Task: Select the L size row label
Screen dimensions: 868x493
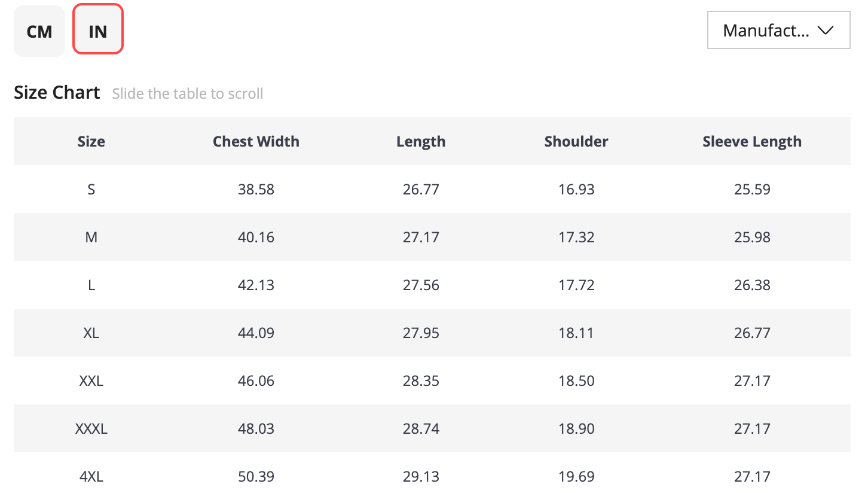Action: [91, 285]
